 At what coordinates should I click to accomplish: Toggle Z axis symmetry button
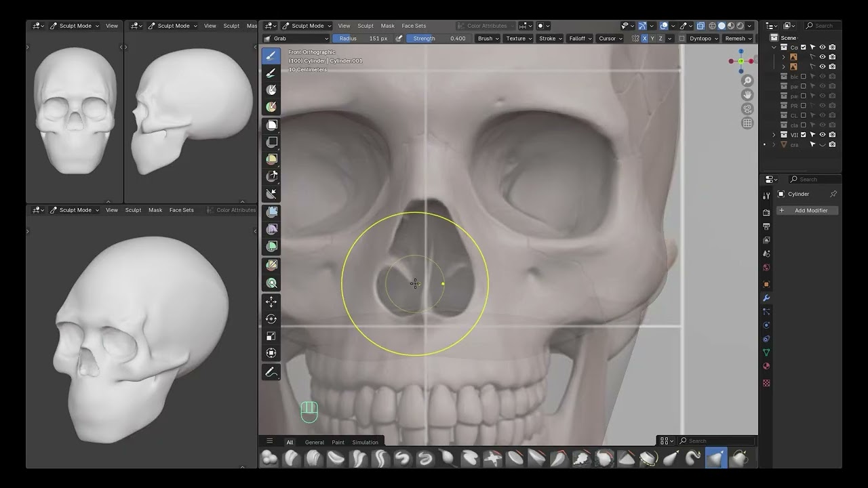pyautogui.click(x=660, y=39)
